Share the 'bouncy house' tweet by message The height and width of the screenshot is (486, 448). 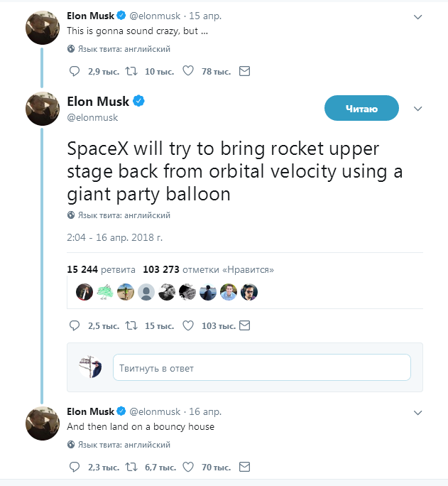244,468
